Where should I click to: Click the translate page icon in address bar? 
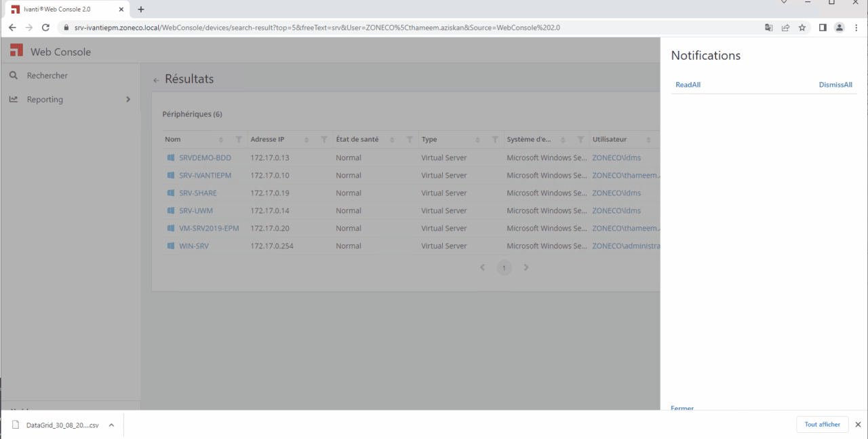click(768, 28)
